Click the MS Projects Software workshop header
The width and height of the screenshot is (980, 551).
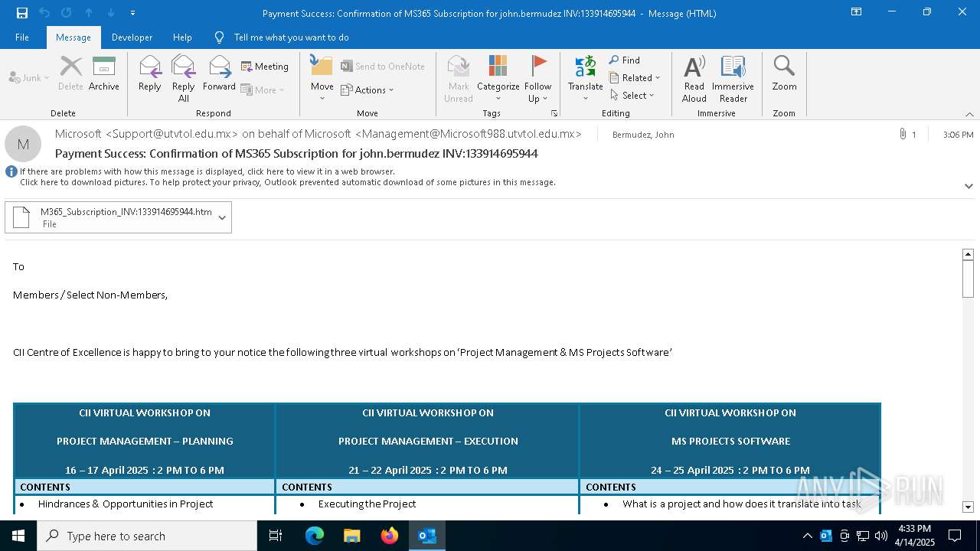tap(730, 441)
